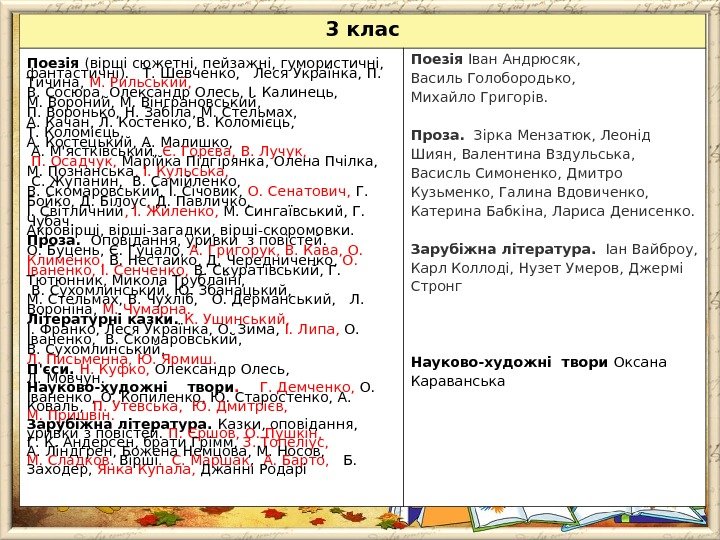Viewport: 720px width, 540px height.
Task: Click bold heading "Літературні казки"
Action: coord(101,319)
